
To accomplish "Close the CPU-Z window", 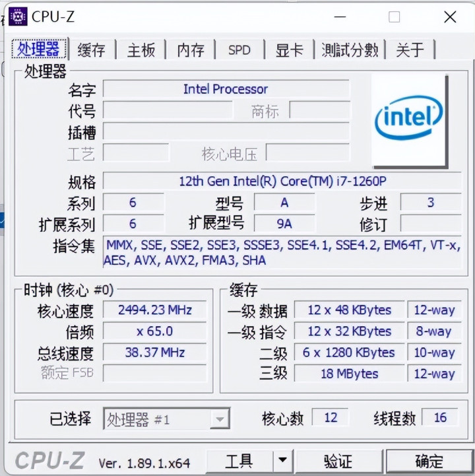I will [x=450, y=17].
